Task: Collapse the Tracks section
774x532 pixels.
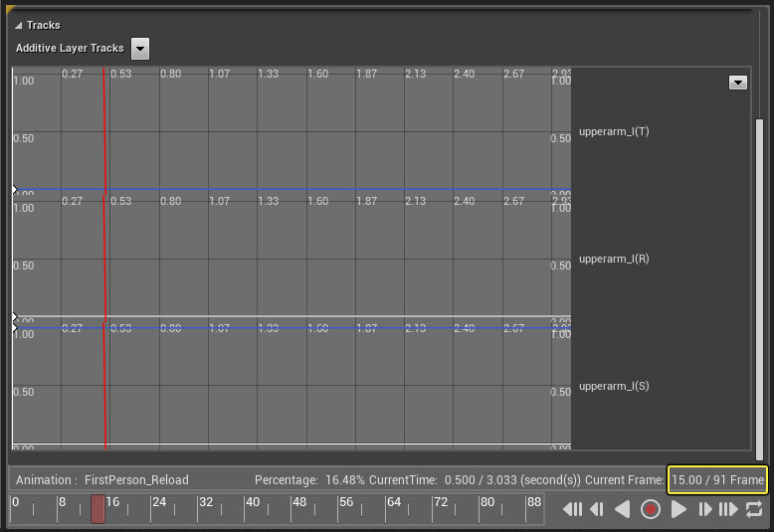Action: tap(19, 25)
